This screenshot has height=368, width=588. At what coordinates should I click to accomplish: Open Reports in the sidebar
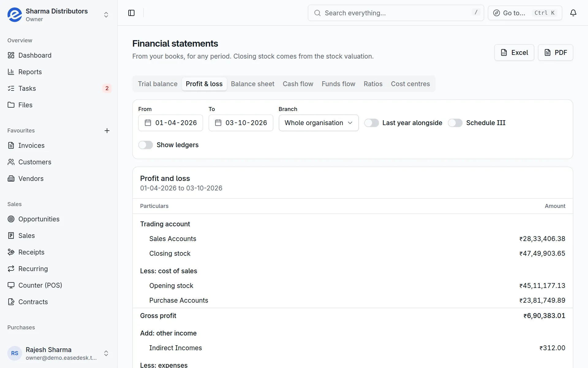pos(59,72)
